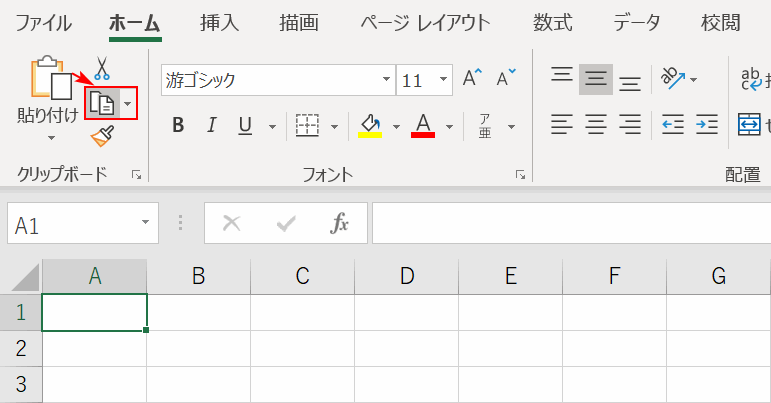Click the merge and center icon
The image size is (771, 403).
[x=749, y=124]
